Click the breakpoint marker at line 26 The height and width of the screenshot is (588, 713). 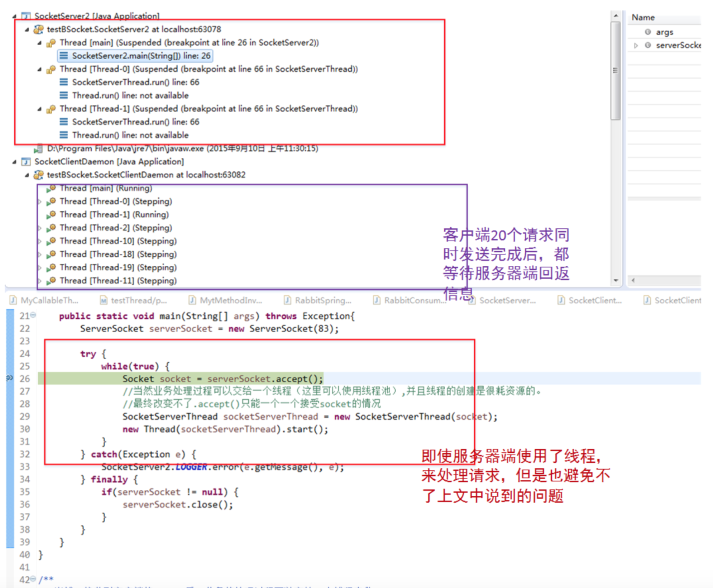pyautogui.click(x=10, y=378)
